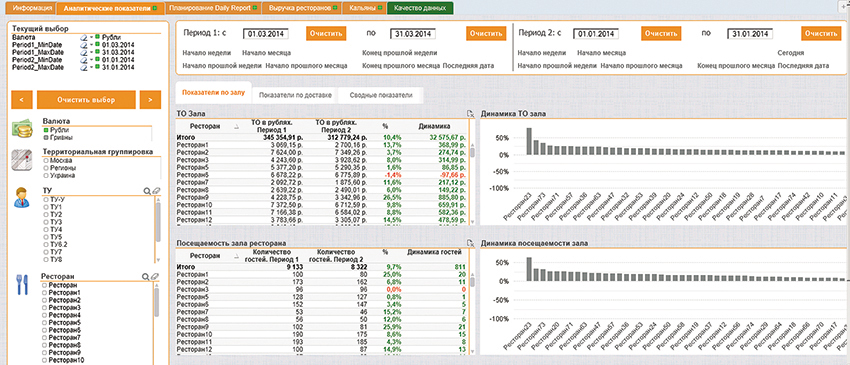Clear Period1_MinDate with its eraser icon

tap(83, 45)
